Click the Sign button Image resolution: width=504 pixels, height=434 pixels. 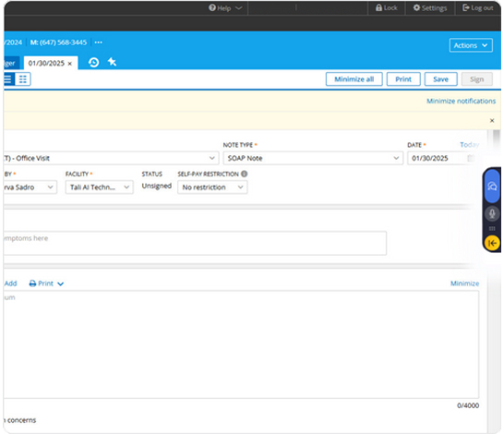(x=476, y=79)
